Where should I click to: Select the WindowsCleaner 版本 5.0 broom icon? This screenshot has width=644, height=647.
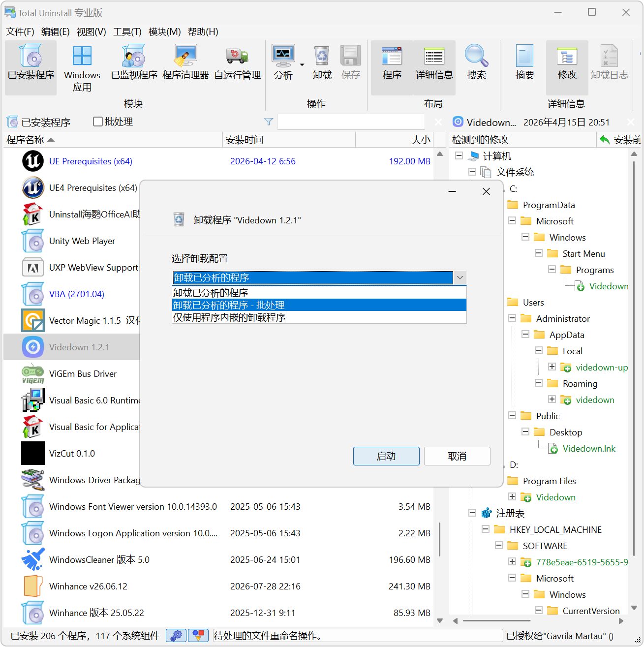pos(33,559)
